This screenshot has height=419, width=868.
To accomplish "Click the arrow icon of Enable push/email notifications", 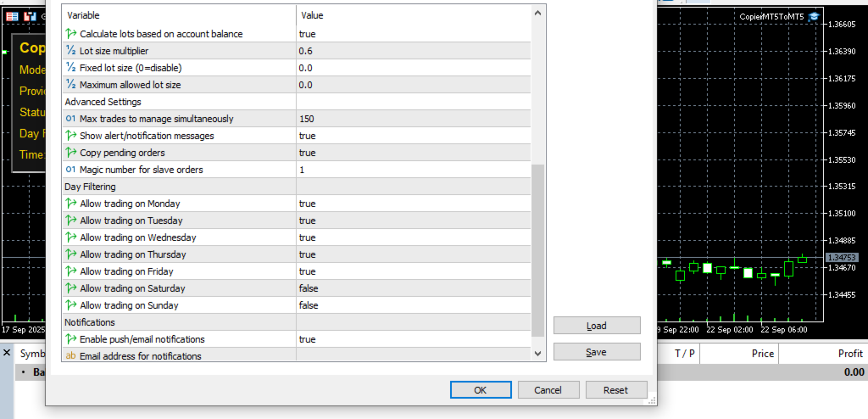I will coord(71,339).
